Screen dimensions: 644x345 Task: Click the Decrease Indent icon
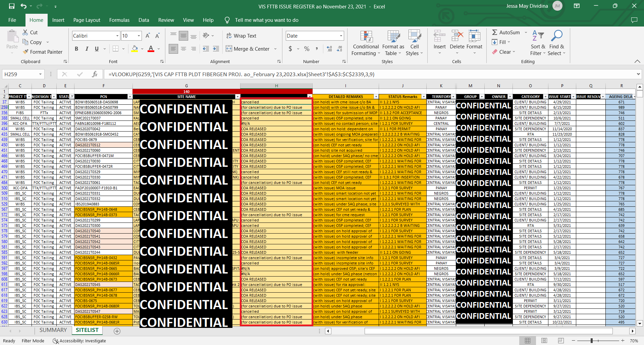point(206,49)
